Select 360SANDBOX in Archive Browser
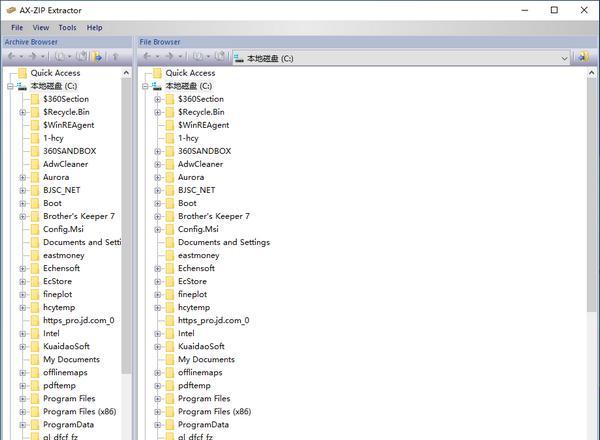The image size is (600, 440). click(x=69, y=151)
